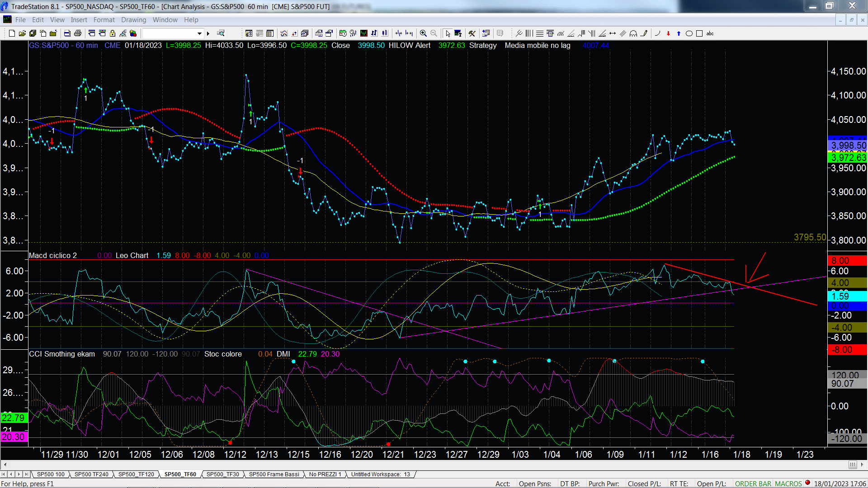Select the arcs drawing tool
Screen dimensions: 868x488
point(633,33)
